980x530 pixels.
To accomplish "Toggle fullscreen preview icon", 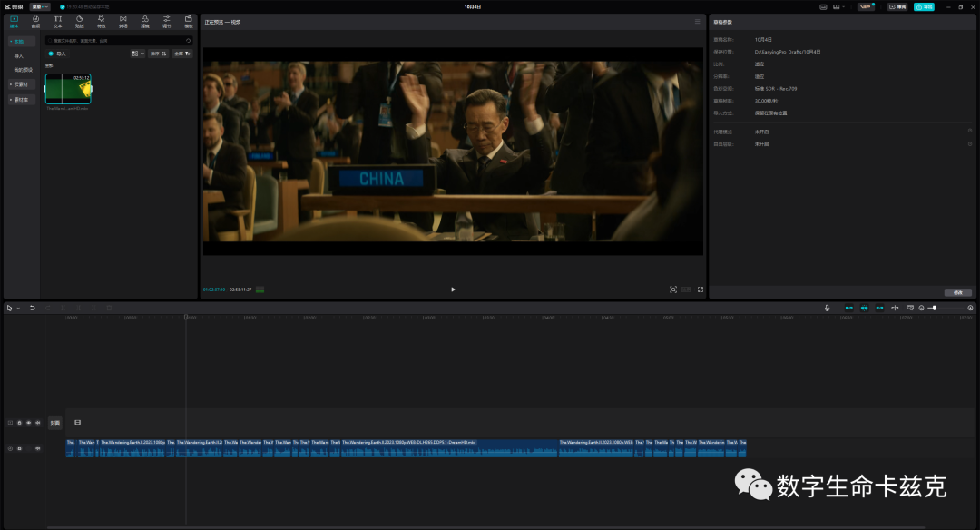I will [701, 290].
